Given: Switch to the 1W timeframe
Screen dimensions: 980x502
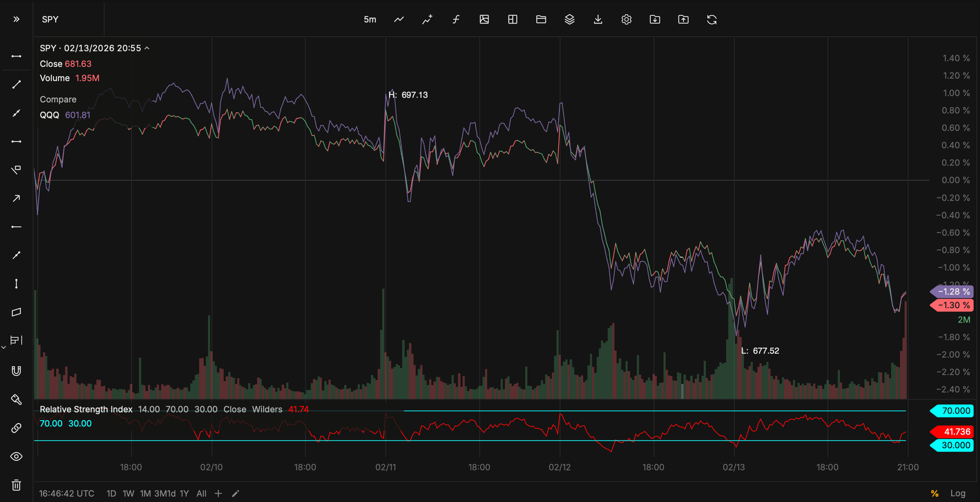Looking at the screenshot, I should (128, 493).
